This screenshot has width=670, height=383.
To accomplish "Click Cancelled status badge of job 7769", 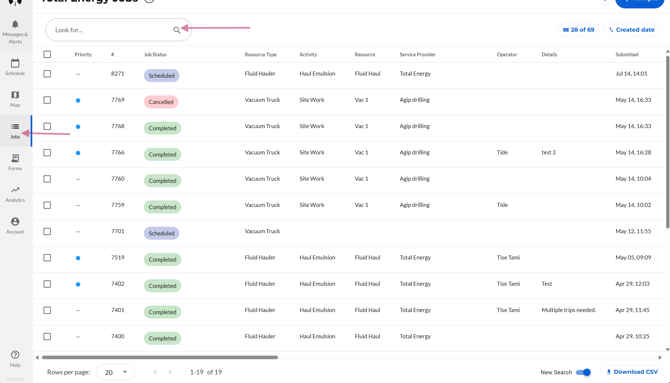I will click(x=161, y=102).
